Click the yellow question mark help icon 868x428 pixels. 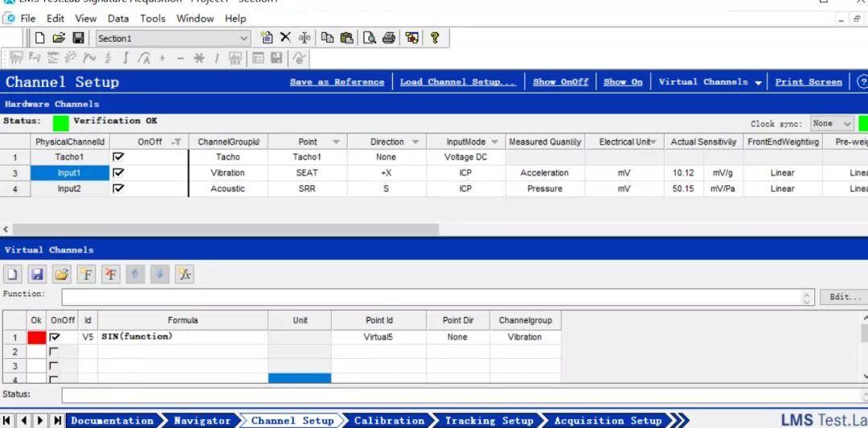[x=435, y=38]
